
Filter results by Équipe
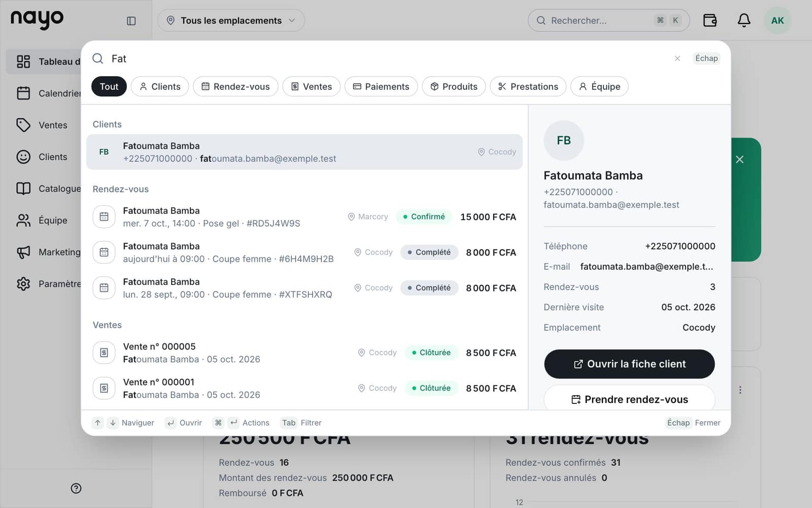coord(599,86)
